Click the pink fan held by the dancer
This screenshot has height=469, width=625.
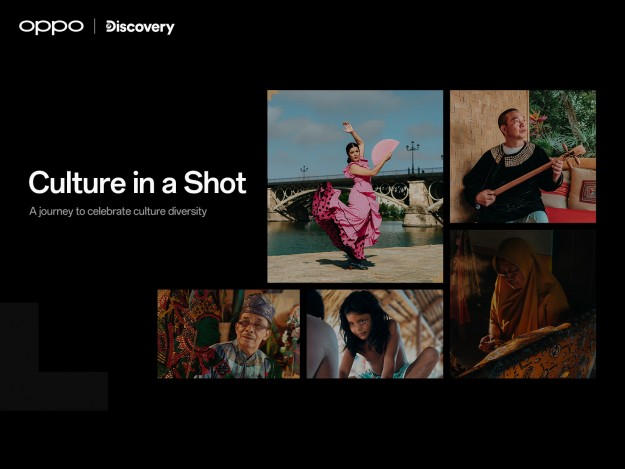(384, 151)
